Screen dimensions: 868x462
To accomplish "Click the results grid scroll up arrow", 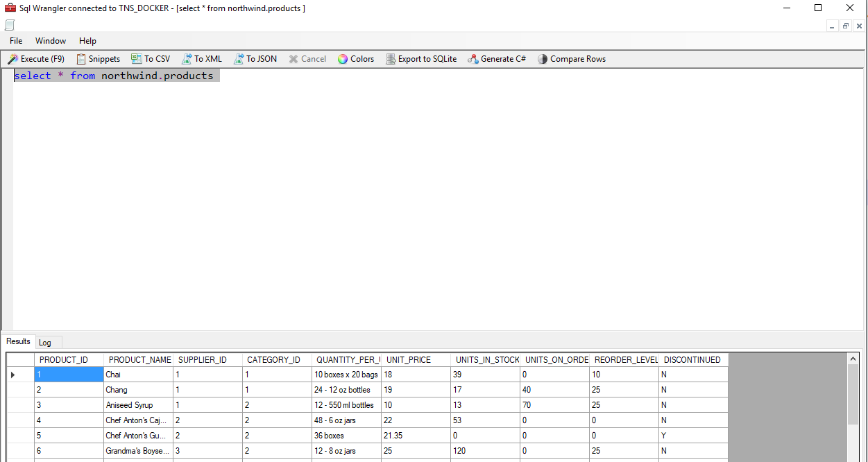I will coord(853,359).
